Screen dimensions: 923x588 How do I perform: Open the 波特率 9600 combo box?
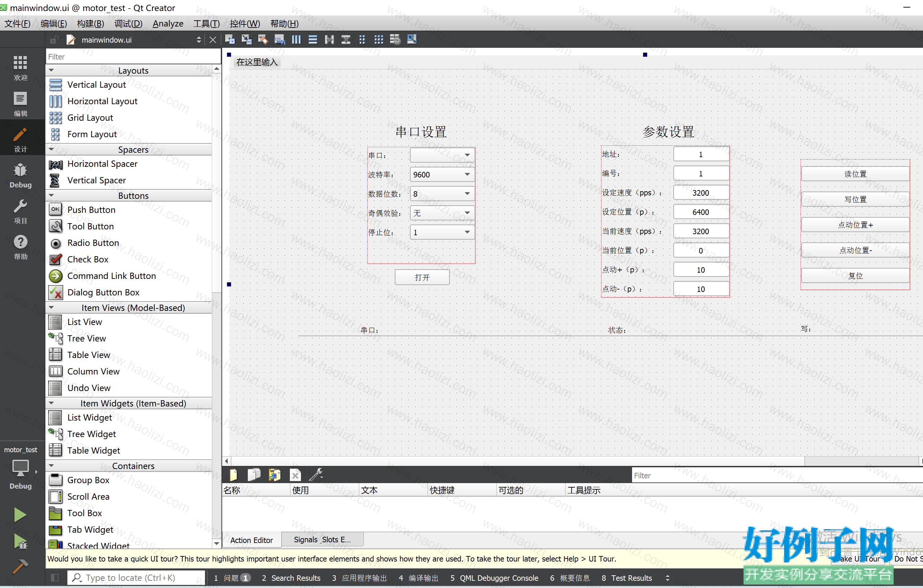click(x=442, y=174)
